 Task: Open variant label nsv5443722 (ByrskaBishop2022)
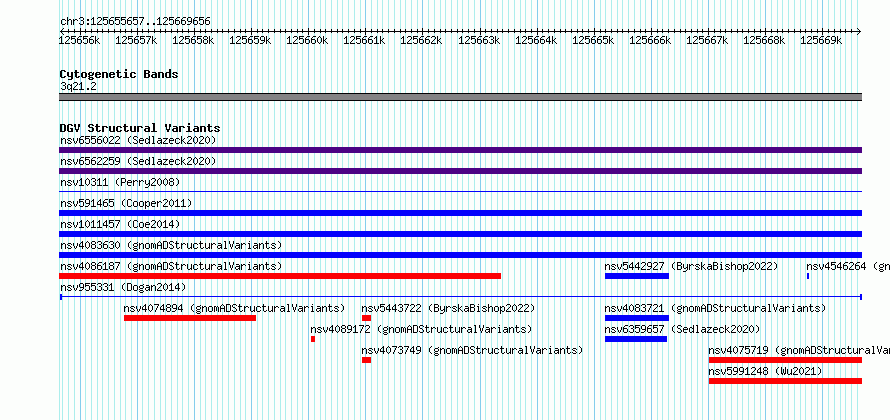(448, 308)
